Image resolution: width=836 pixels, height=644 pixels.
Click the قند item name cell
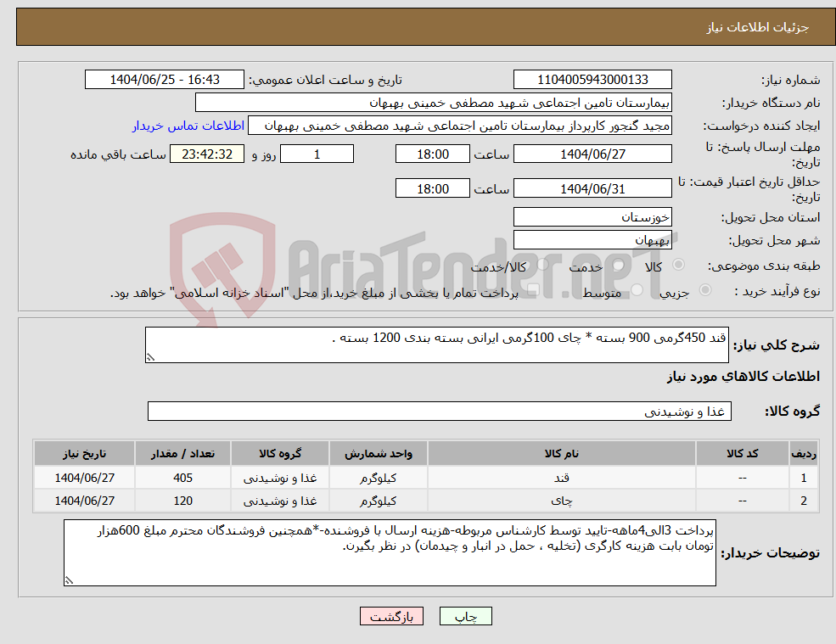pyautogui.click(x=561, y=478)
